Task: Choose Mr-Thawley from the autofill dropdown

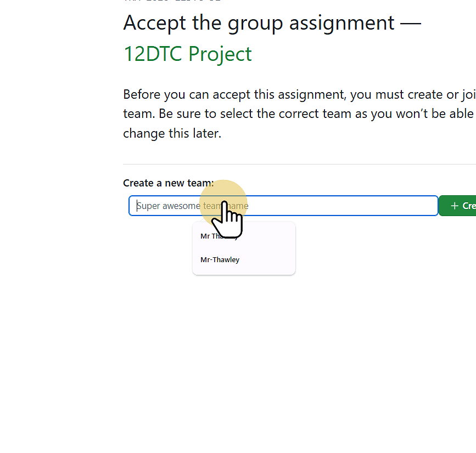Action: pos(220,259)
